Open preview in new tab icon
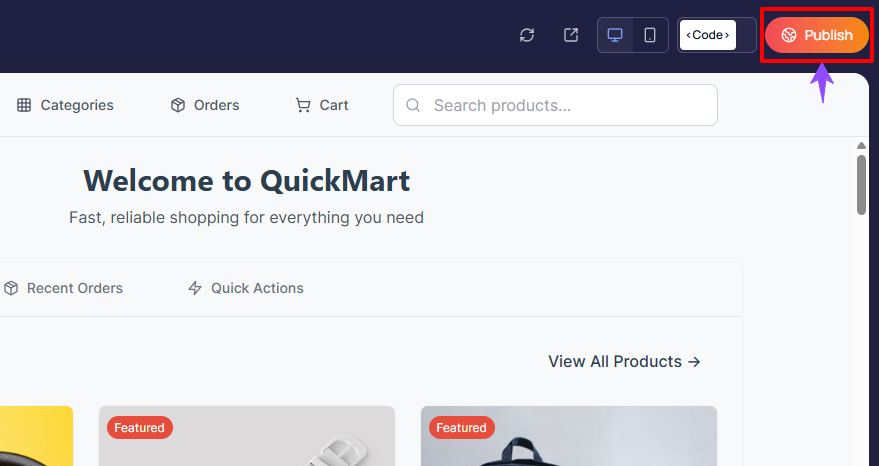 (x=571, y=35)
